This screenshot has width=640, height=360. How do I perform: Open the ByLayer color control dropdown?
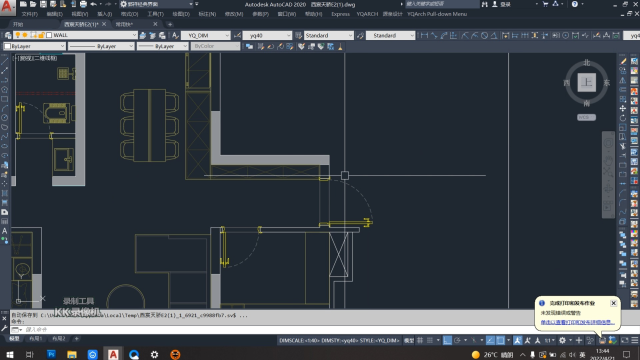pos(34,46)
